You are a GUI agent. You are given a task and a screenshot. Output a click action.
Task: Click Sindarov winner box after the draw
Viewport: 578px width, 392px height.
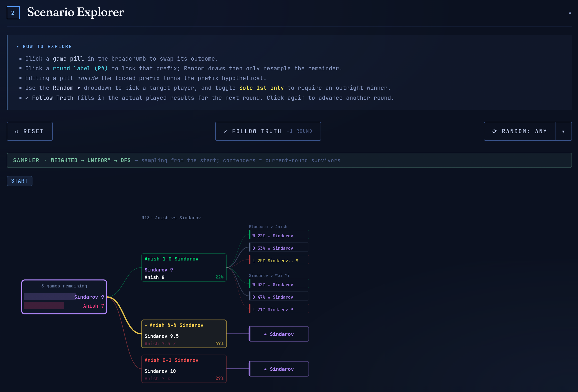pyautogui.click(x=279, y=334)
